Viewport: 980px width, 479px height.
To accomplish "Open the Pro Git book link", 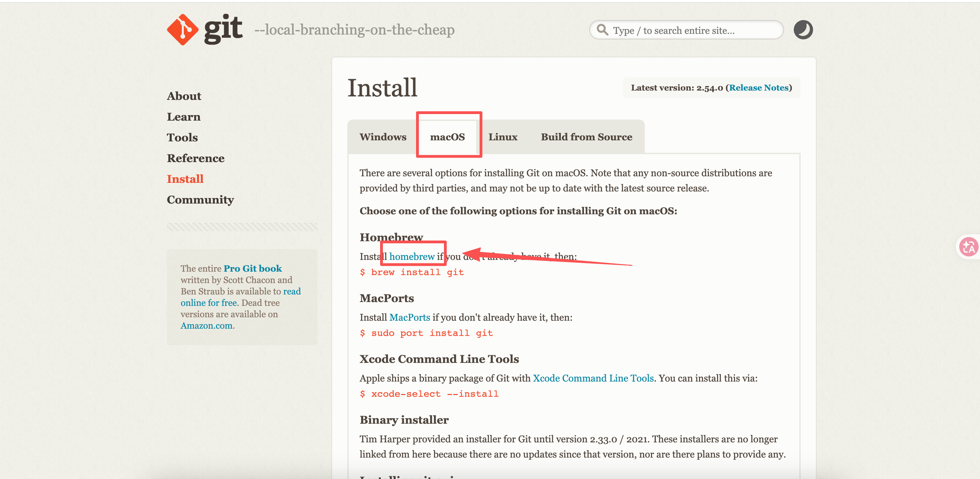I will [252, 269].
